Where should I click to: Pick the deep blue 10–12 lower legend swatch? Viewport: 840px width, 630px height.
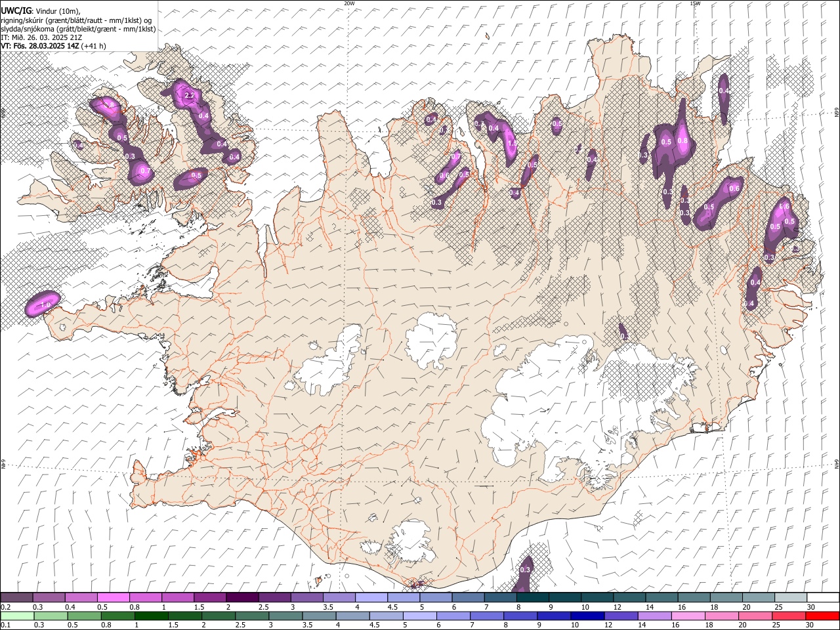click(587, 616)
